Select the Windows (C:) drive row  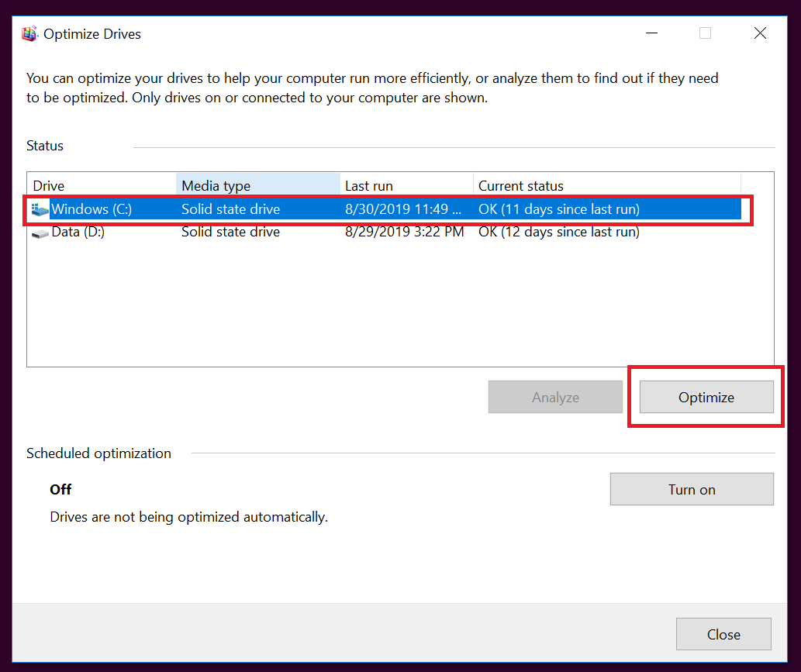tap(233, 208)
